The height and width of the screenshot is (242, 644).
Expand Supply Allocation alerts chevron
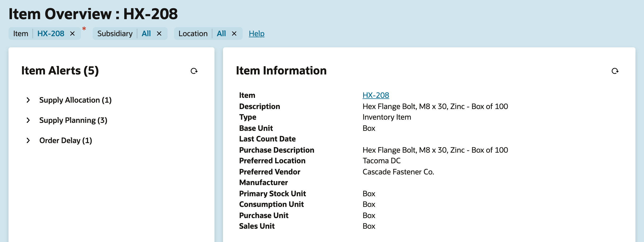(x=28, y=100)
